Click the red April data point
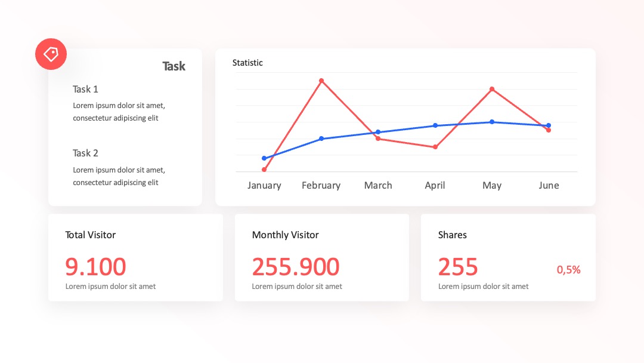Viewport: 644px width, 363px height. [x=435, y=147]
